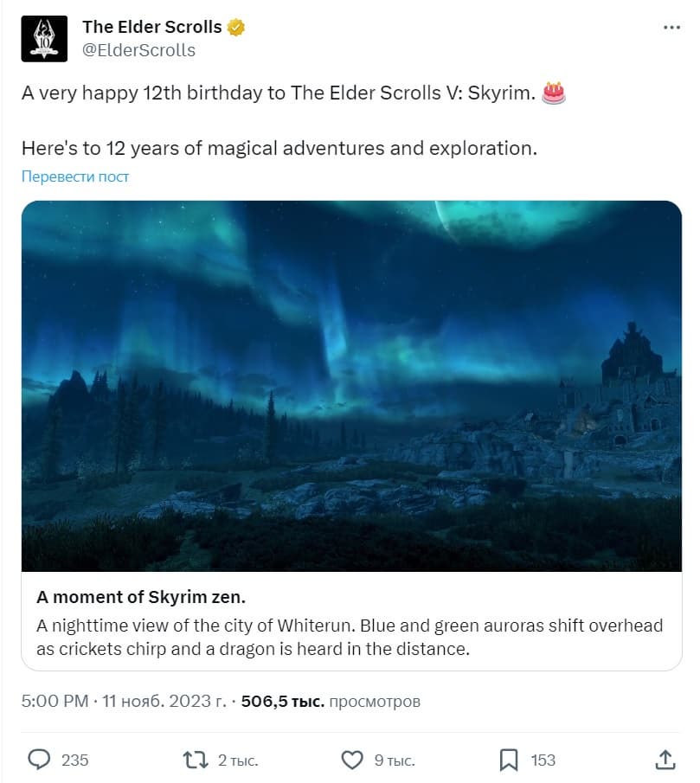
Task: Click the birthday cake emoji
Action: click(x=554, y=93)
